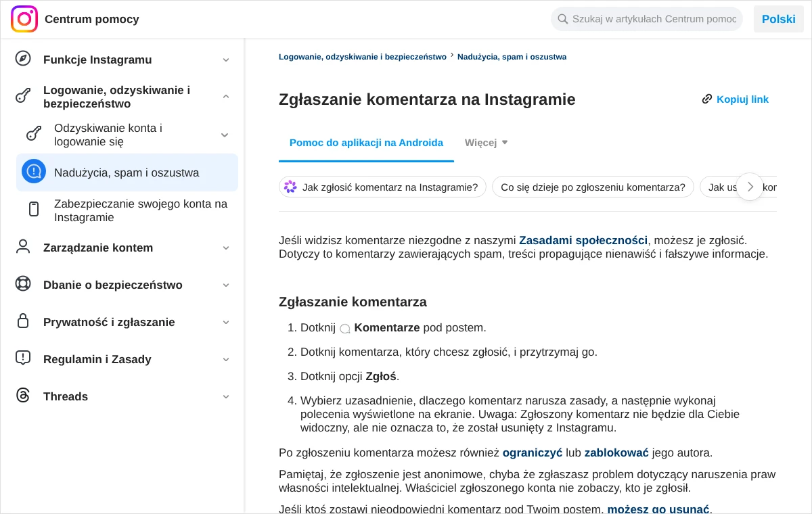Click lifebuoy icon beside Dbanie o bezpieczeństwo
Screen dimensions: 812x514
click(x=23, y=283)
